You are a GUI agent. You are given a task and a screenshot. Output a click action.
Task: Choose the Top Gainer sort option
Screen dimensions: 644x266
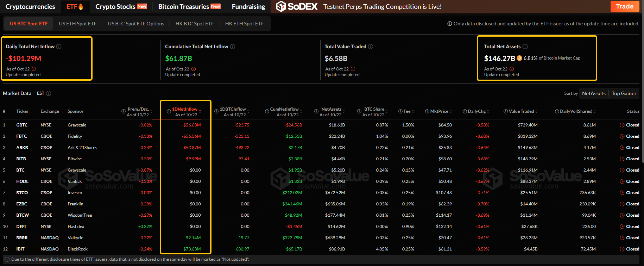(624, 93)
